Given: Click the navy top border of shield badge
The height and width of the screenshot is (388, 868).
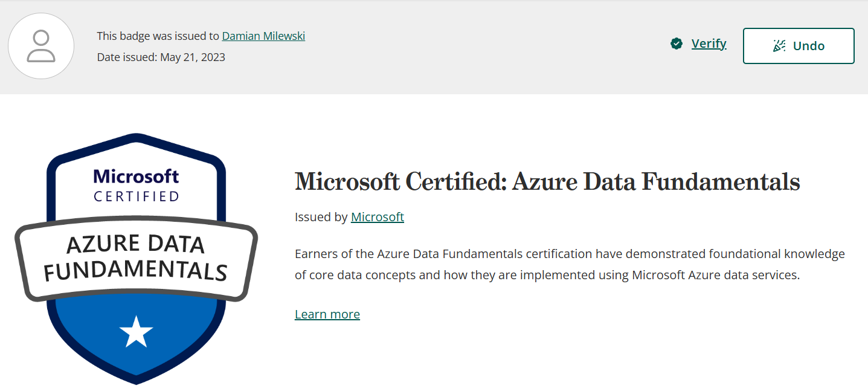Looking at the screenshot, I should [137, 139].
